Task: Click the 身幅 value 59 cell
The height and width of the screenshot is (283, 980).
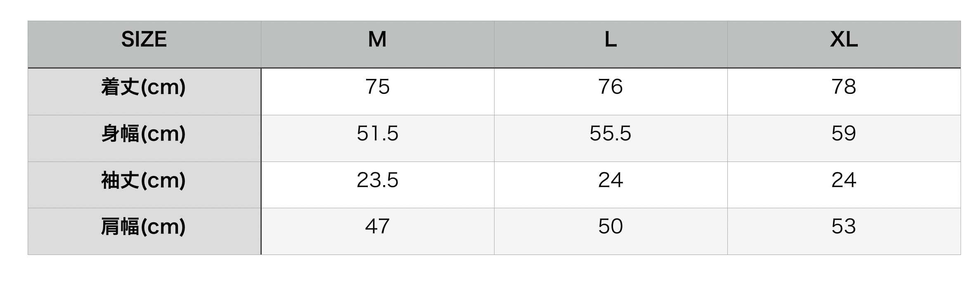Action: pyautogui.click(x=844, y=134)
